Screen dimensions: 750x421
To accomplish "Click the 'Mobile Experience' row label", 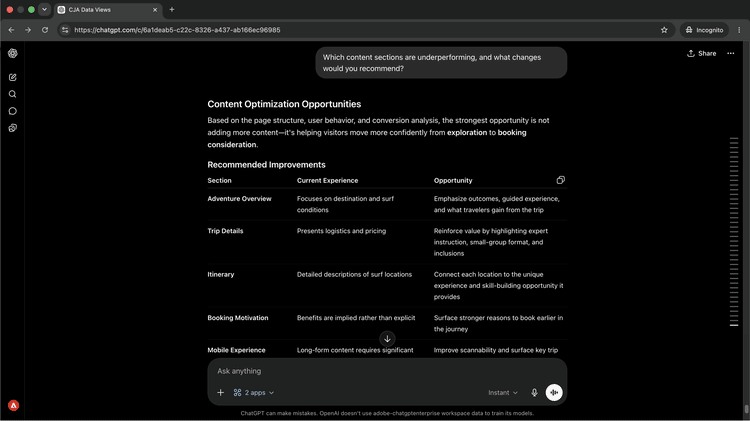I will click(236, 350).
